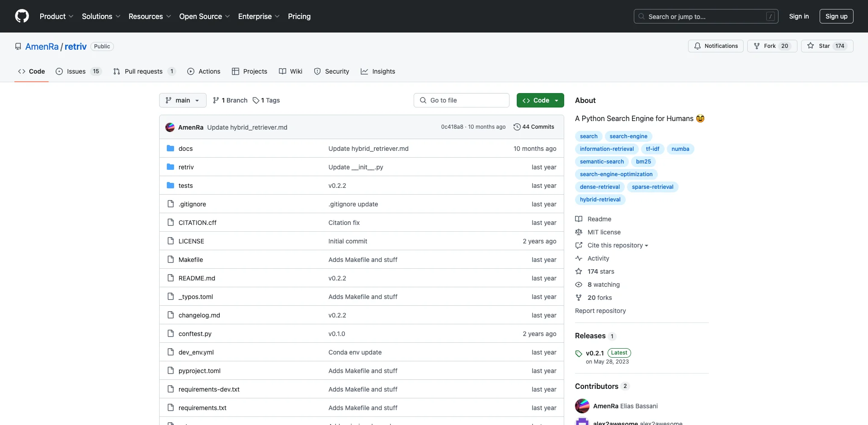868x425 pixels.
Task: Click the Sign up button
Action: point(836,16)
